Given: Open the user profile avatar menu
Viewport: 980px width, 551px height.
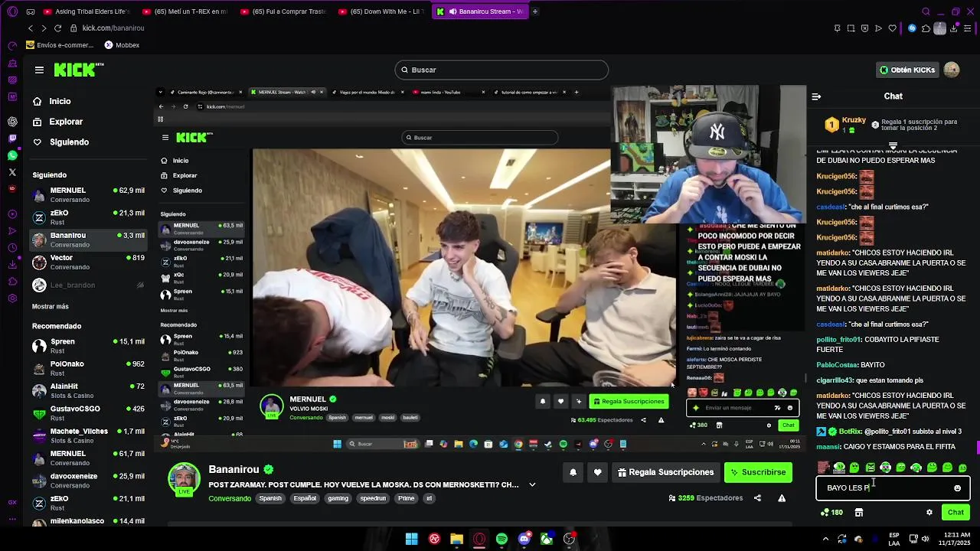Looking at the screenshot, I should tap(952, 70).
